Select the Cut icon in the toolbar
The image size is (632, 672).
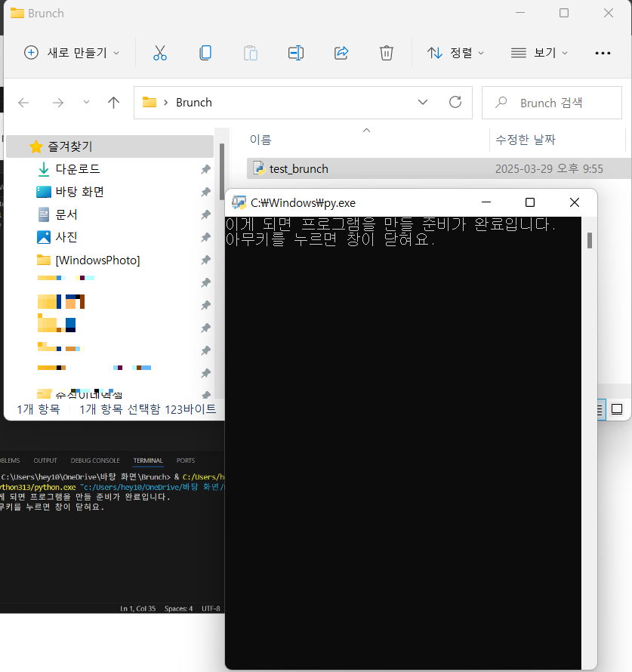(x=159, y=53)
